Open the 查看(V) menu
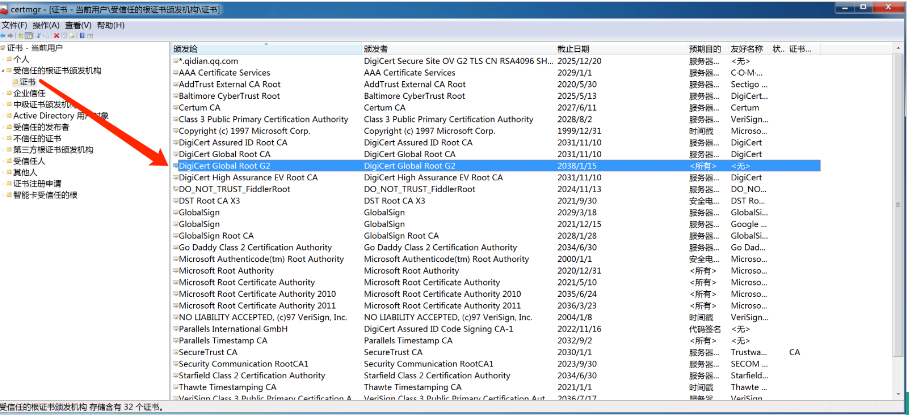Screen dimensions: 913x415 click(78, 25)
